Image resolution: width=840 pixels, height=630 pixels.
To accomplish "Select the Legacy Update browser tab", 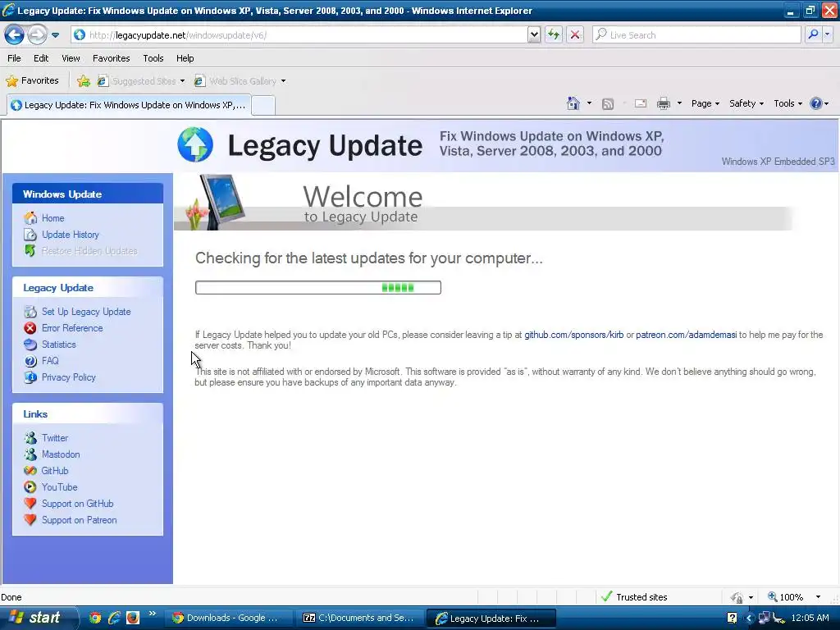I will pyautogui.click(x=129, y=105).
